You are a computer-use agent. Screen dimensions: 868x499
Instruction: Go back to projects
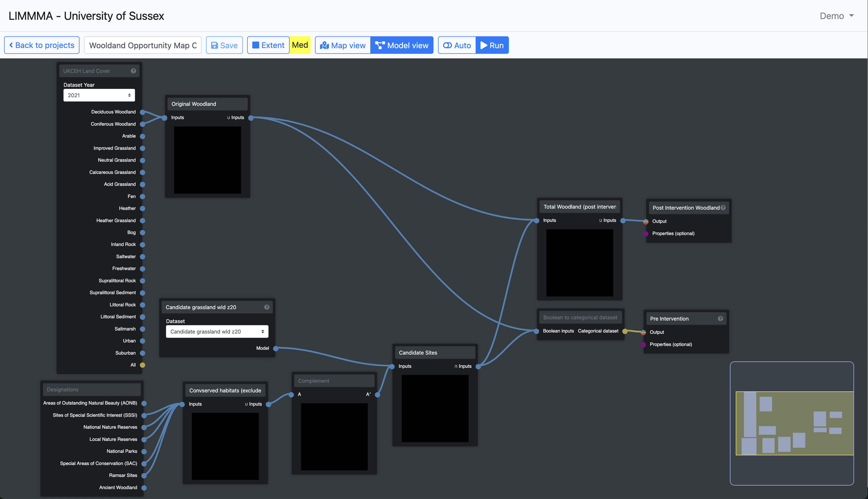coord(42,45)
